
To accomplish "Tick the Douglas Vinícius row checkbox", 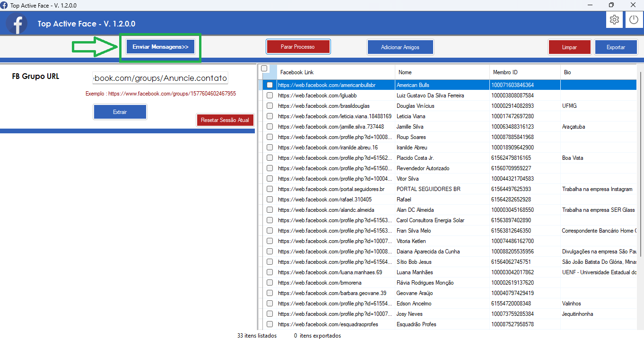I will click(270, 106).
